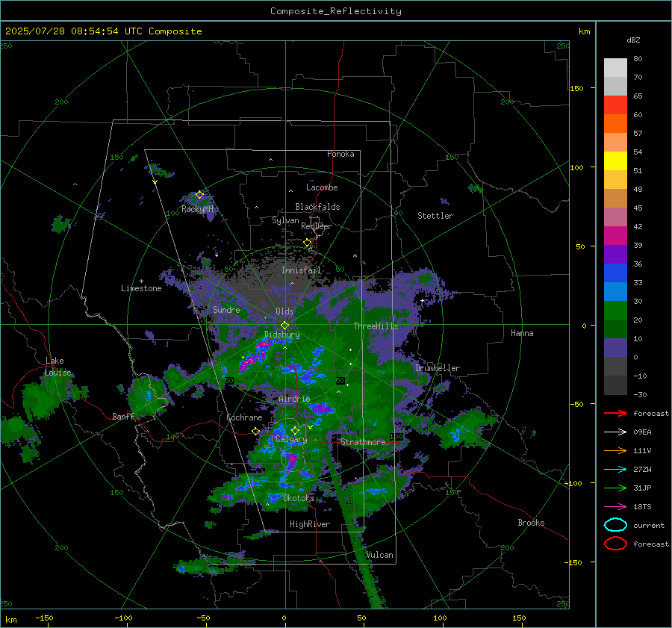The width and height of the screenshot is (672, 628).
Task: Select the bright yellow 54-51 dBZ swatch
Action: point(615,161)
